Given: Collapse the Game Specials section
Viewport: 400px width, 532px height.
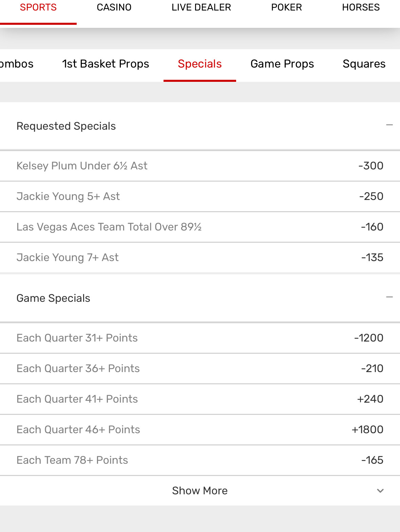Looking at the screenshot, I should click(x=389, y=297).
